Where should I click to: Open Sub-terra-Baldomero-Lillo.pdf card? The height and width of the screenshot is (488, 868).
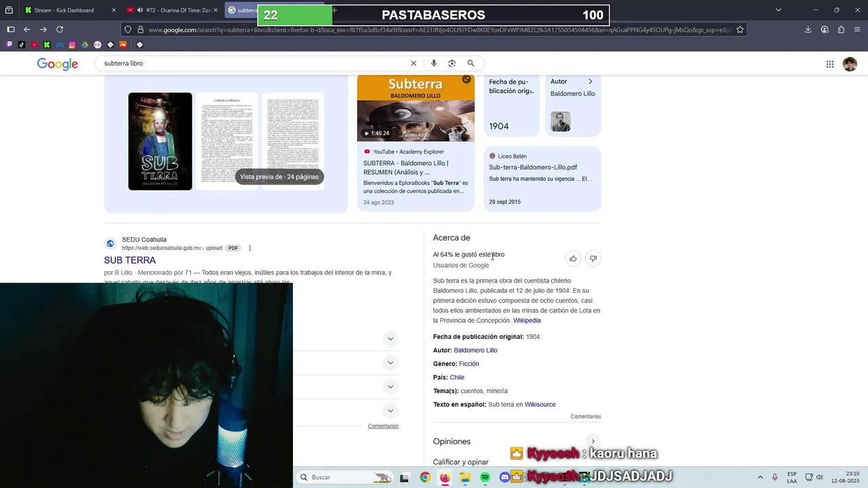coord(542,179)
